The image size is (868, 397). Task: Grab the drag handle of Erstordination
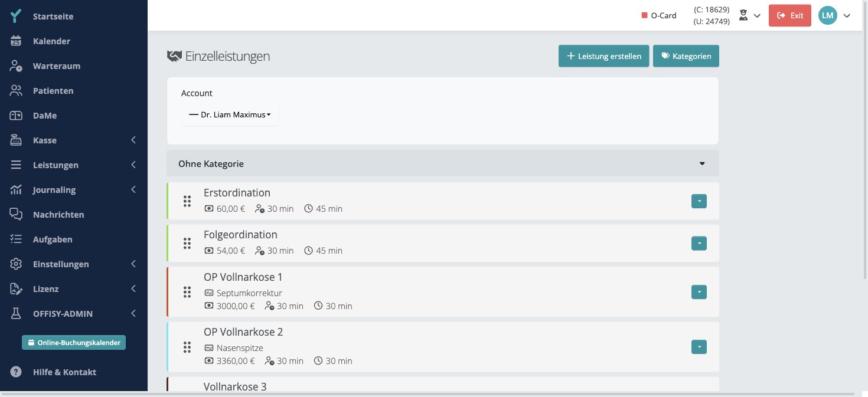click(187, 201)
